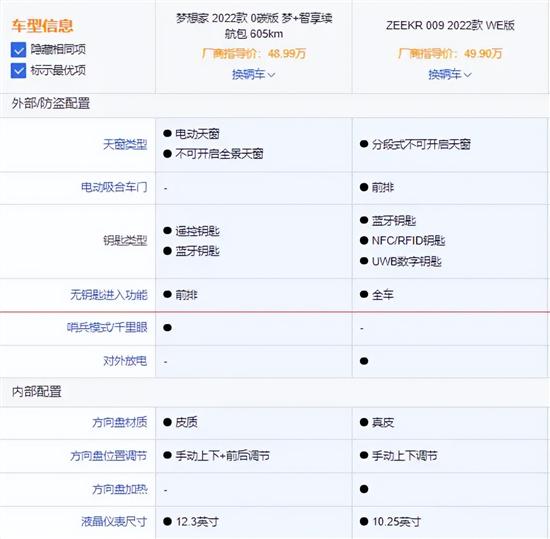Click the 外部/防盗配置 section header

[51, 103]
